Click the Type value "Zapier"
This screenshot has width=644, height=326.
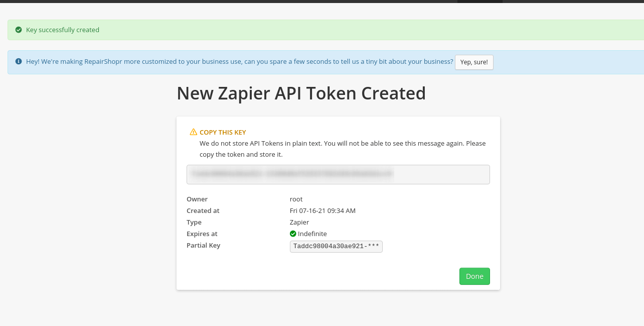(x=299, y=222)
